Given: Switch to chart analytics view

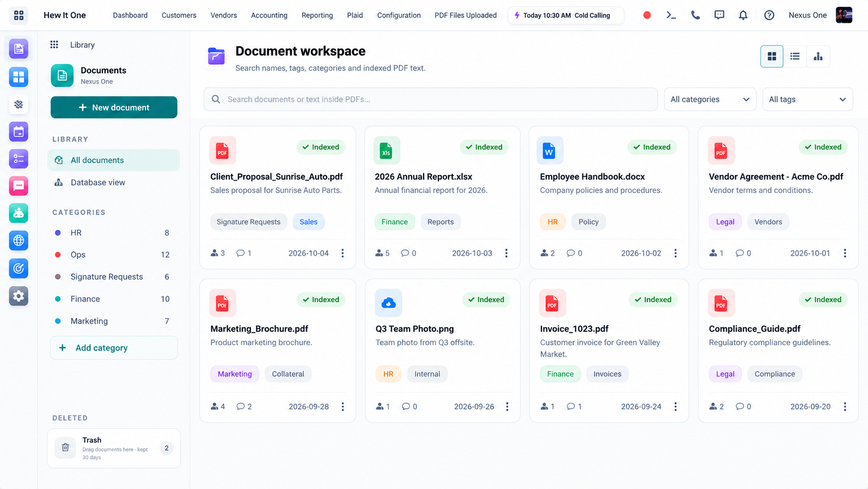Looking at the screenshot, I should [x=818, y=56].
